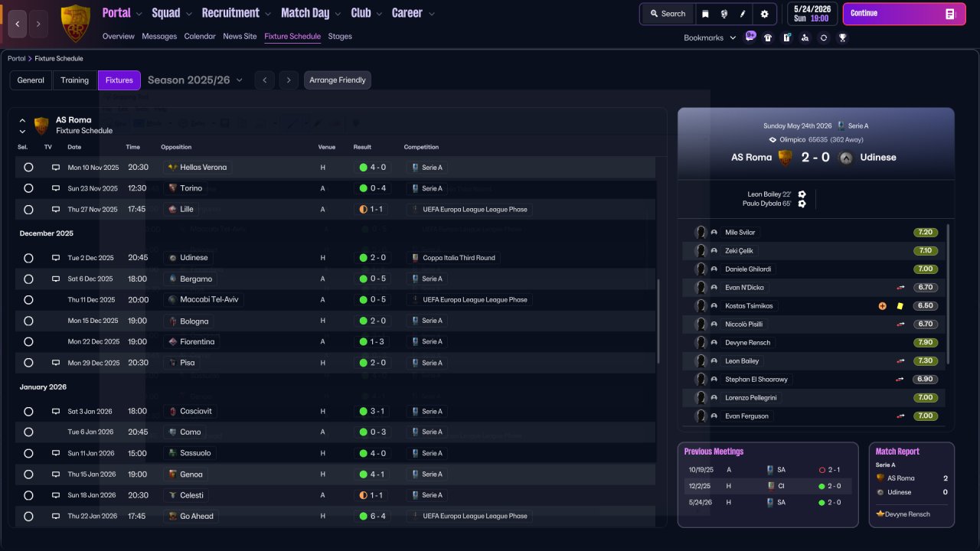Screen dimensions: 980x551
Task: Click the pencil edit icon in the top toolbar
Action: pos(743,14)
